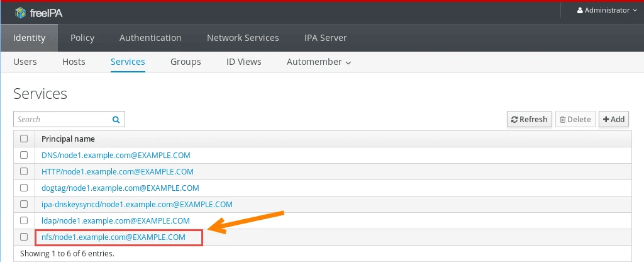Viewport: 644px width, 262px height.
Task: Click the Services page heading
Action: pyautogui.click(x=40, y=94)
